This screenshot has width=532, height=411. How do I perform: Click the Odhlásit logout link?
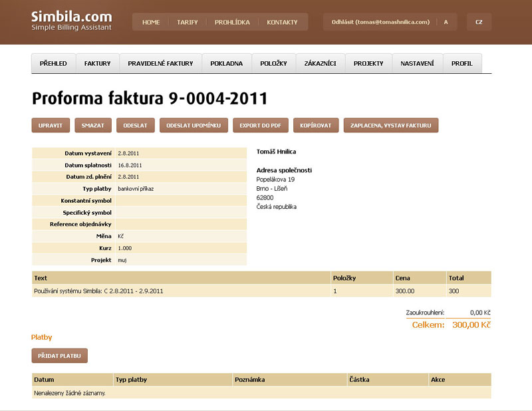point(380,22)
